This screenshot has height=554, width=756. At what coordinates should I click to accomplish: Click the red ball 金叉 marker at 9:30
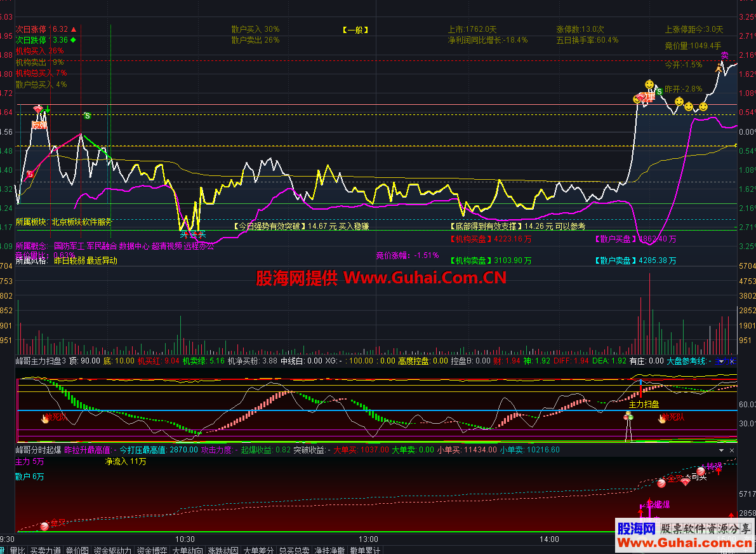pos(44,526)
